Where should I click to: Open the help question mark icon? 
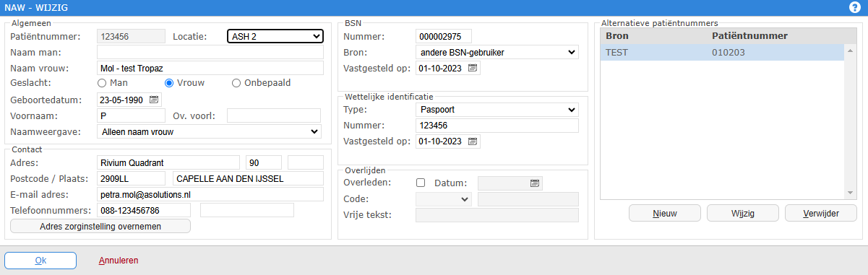click(854, 7)
